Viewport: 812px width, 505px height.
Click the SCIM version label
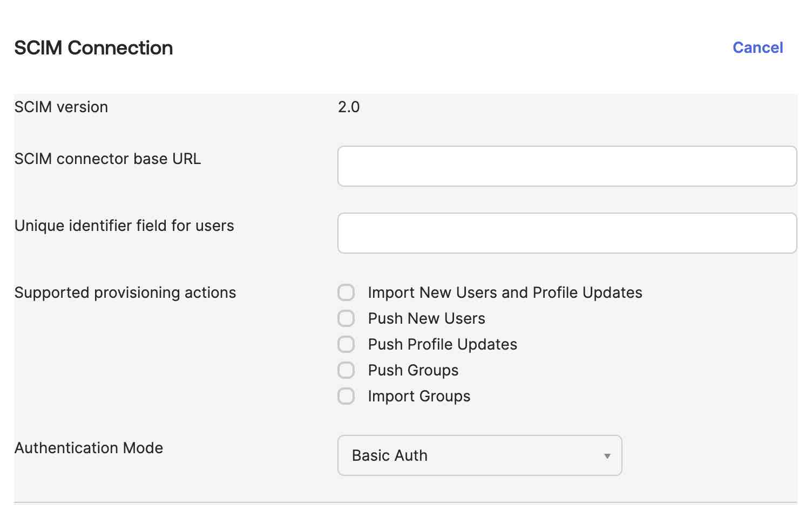[61, 107]
